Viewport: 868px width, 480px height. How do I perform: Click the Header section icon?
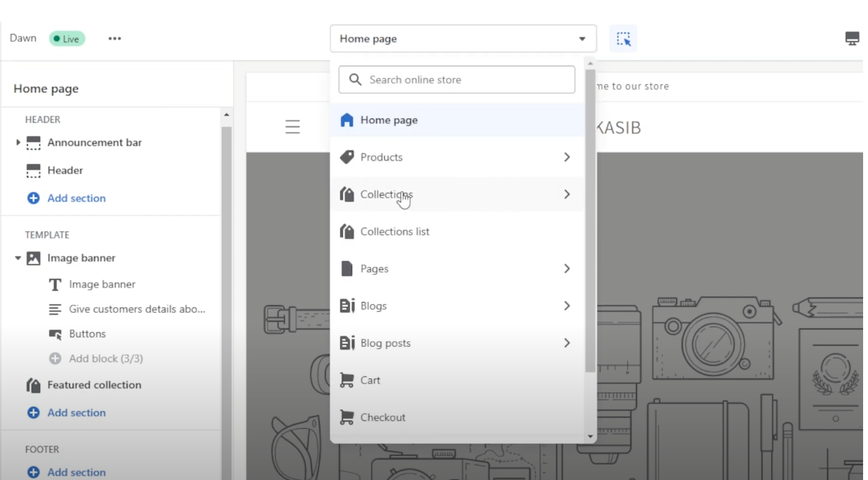click(34, 171)
